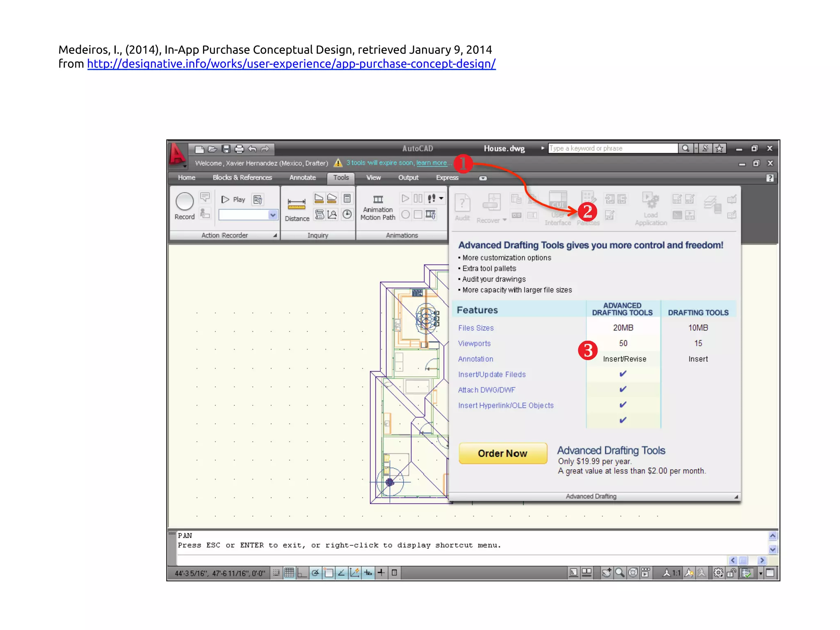
Task: Click the keyword search input field
Action: tap(612, 148)
